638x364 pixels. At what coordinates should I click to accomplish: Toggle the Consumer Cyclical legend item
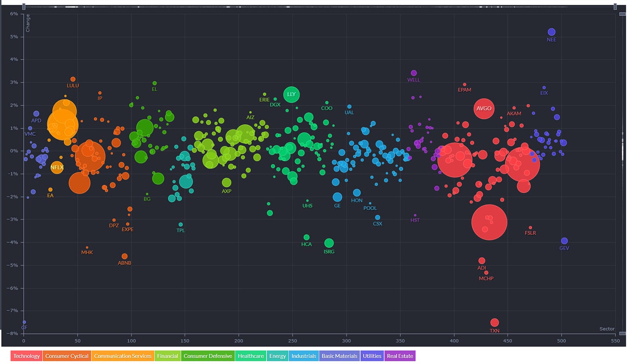pyautogui.click(x=67, y=356)
